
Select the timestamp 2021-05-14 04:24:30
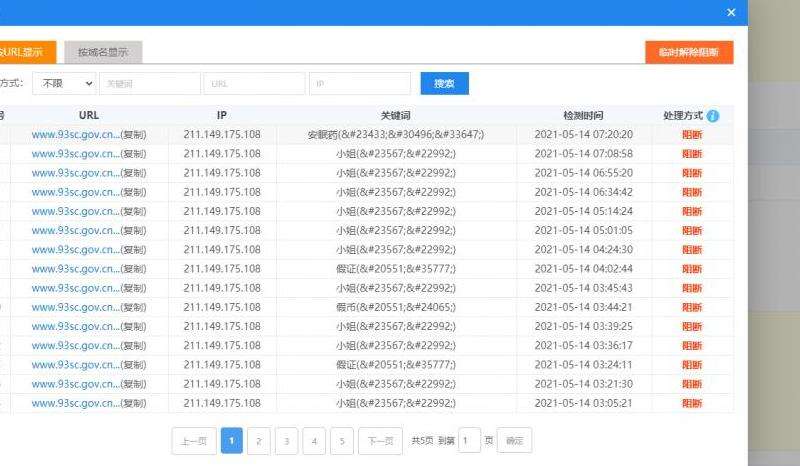coord(584,250)
